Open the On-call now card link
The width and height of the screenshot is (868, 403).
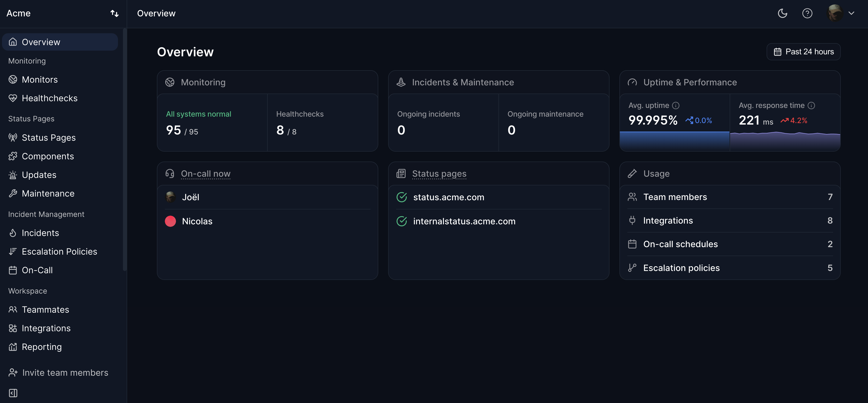click(x=205, y=174)
